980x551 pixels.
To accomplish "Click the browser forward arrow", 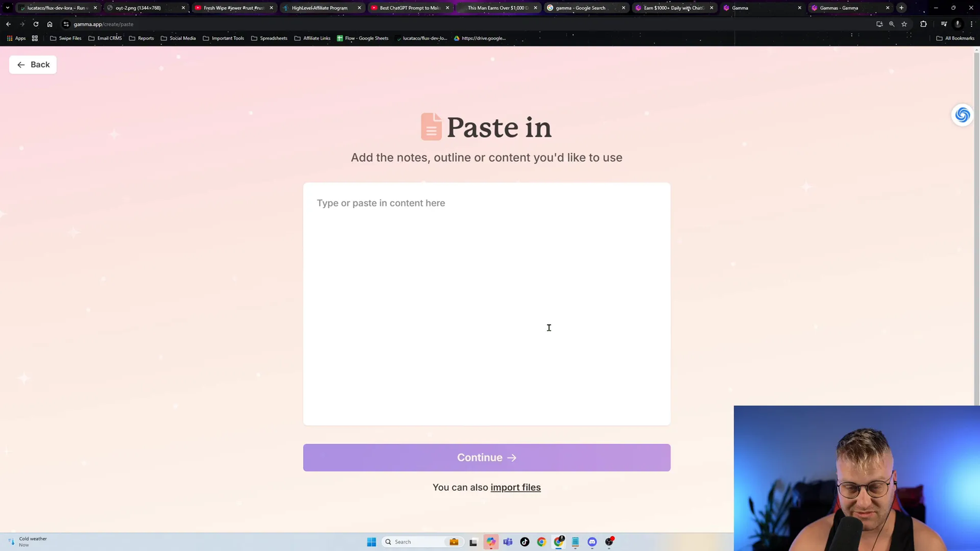I will (x=22, y=24).
